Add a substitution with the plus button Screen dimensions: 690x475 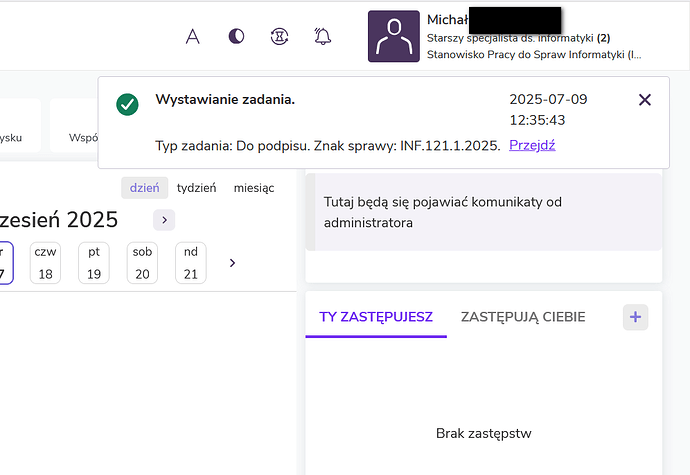coord(636,317)
